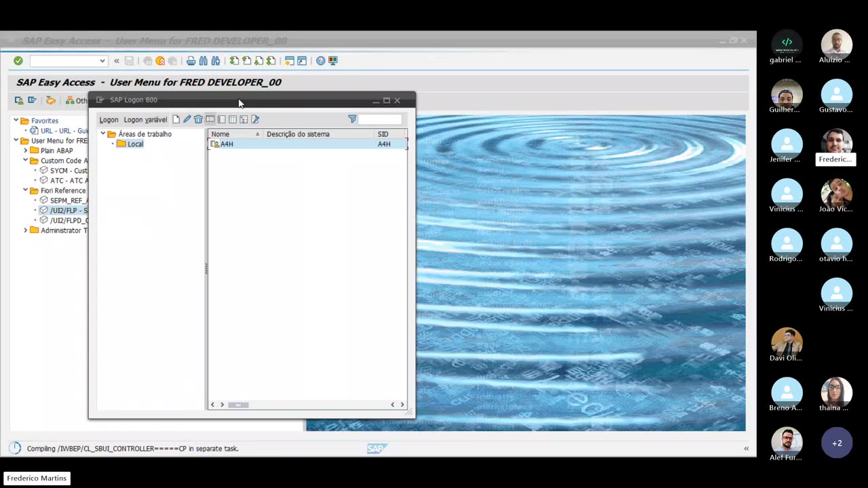Expand the status bar double chevron
This screenshot has width=868, height=488.
click(746, 449)
